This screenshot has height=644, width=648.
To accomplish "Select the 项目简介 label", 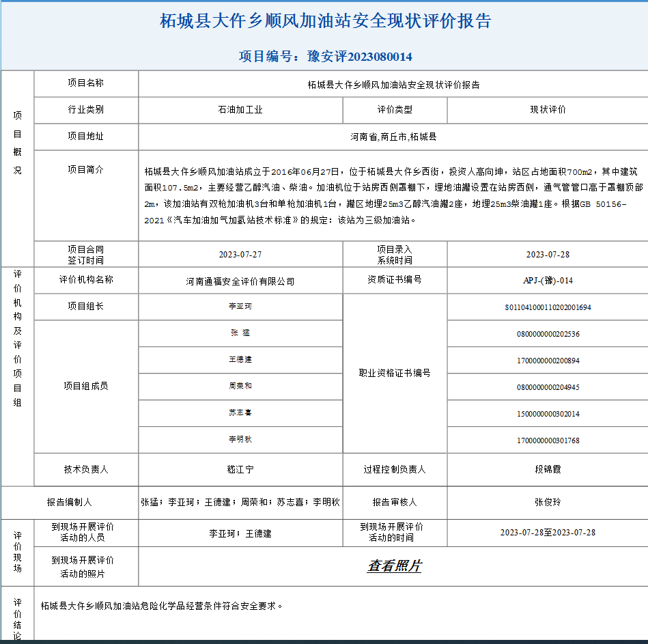I will [x=86, y=169].
